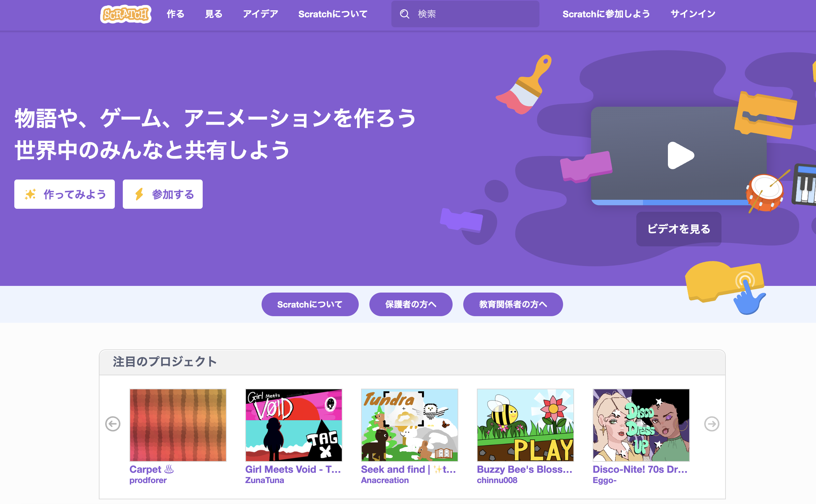Viewport: 816px width, 504px height.
Task: Click the sparkle icon on 作ってみよう button
Action: click(30, 194)
